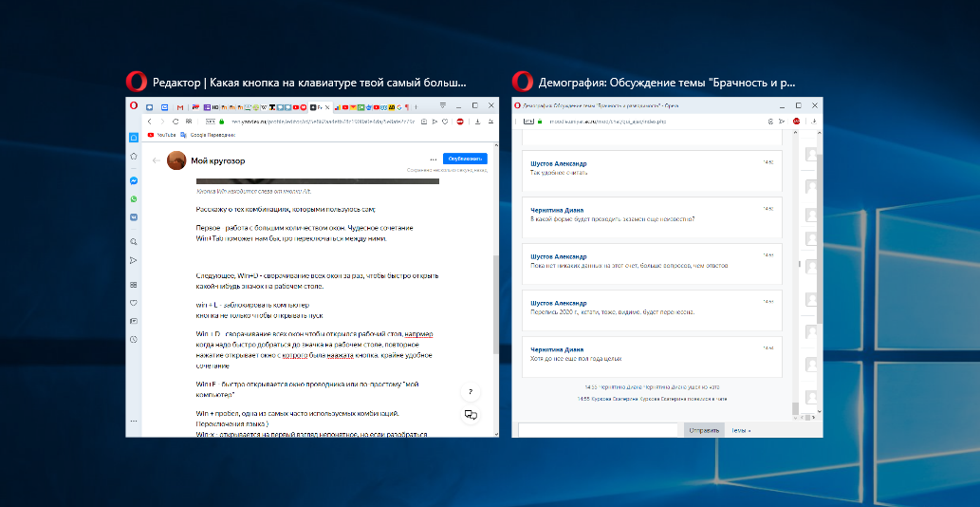The width and height of the screenshot is (980, 507).
Task: Add page to bookmarks via heart in editor address bar
Action: [444, 122]
